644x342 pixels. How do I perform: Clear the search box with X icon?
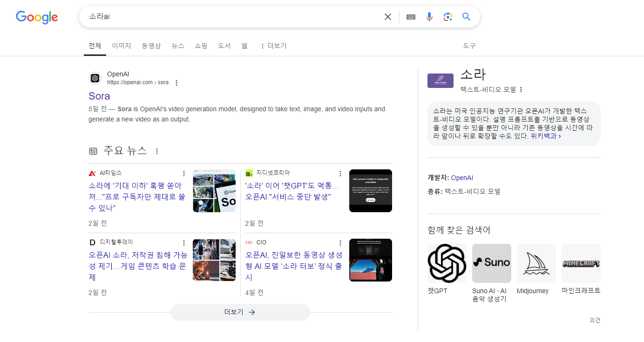coord(387,17)
